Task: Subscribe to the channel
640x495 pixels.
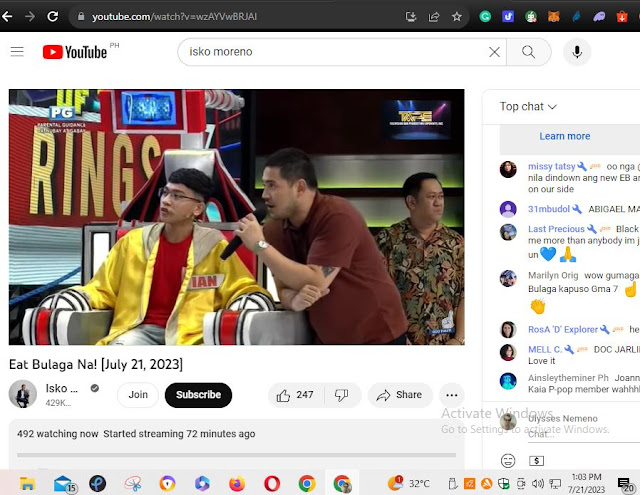Action: point(198,395)
